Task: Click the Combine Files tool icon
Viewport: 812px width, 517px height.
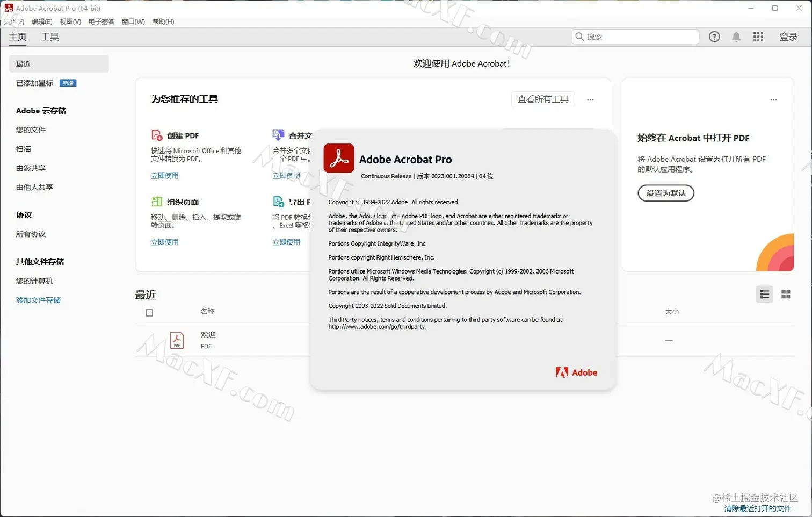Action: tap(278, 135)
